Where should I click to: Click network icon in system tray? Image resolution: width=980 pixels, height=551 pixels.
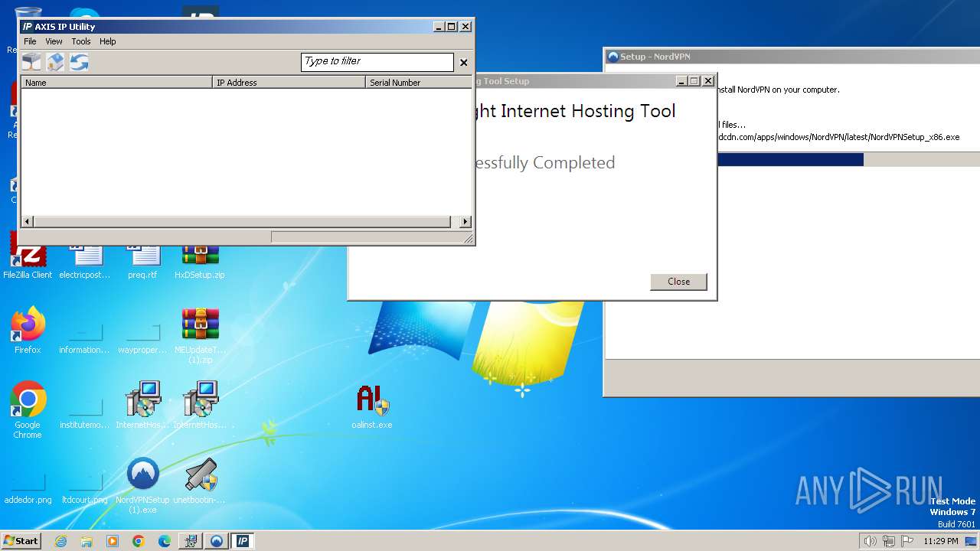888,541
